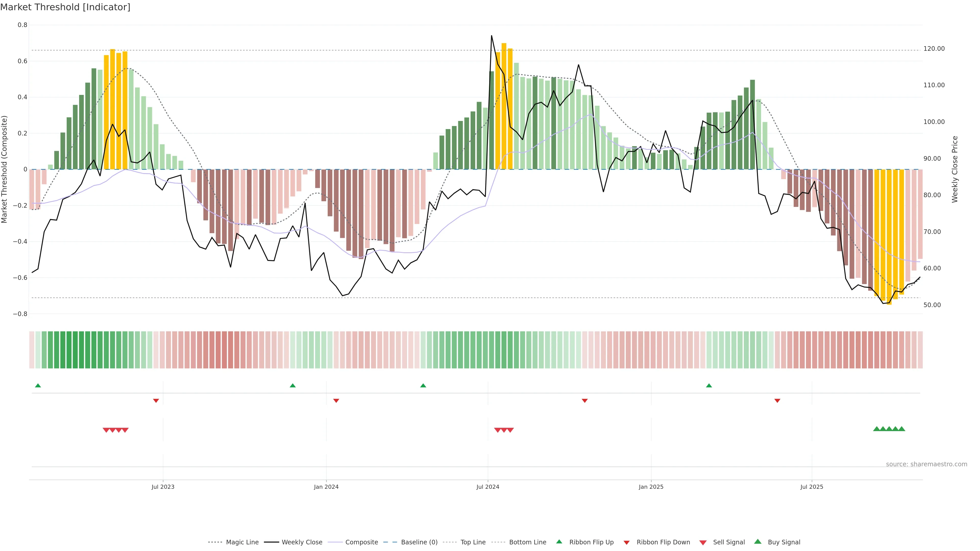Click rightmost buy signal triangle in 2025
This screenshot has height=551, width=980.
click(902, 429)
